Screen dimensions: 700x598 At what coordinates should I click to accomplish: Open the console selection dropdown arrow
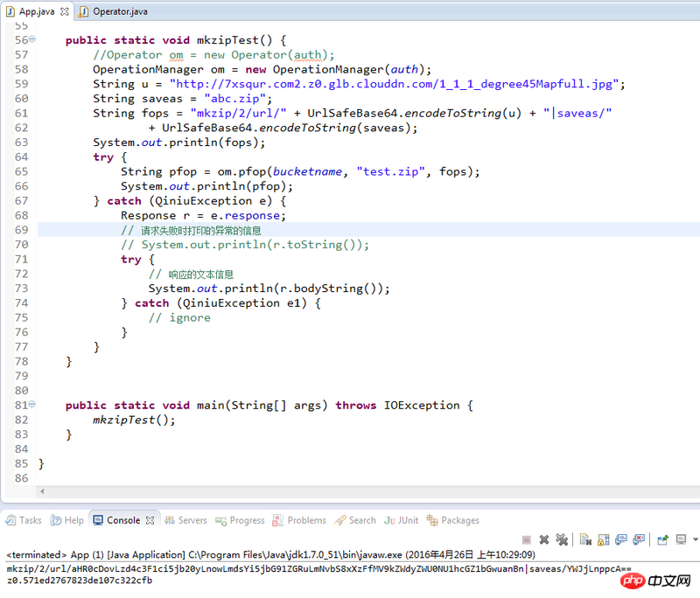695,539
